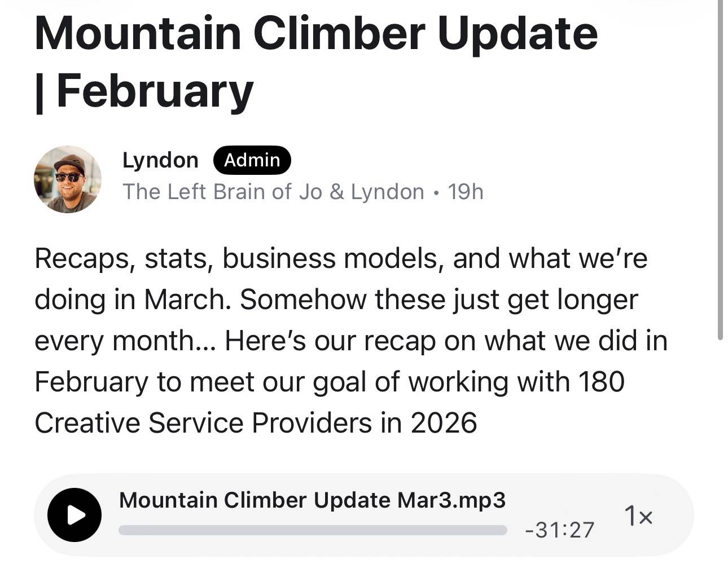Click the 19h post timestamp
This screenshot has width=728, height=577.
pos(466,192)
